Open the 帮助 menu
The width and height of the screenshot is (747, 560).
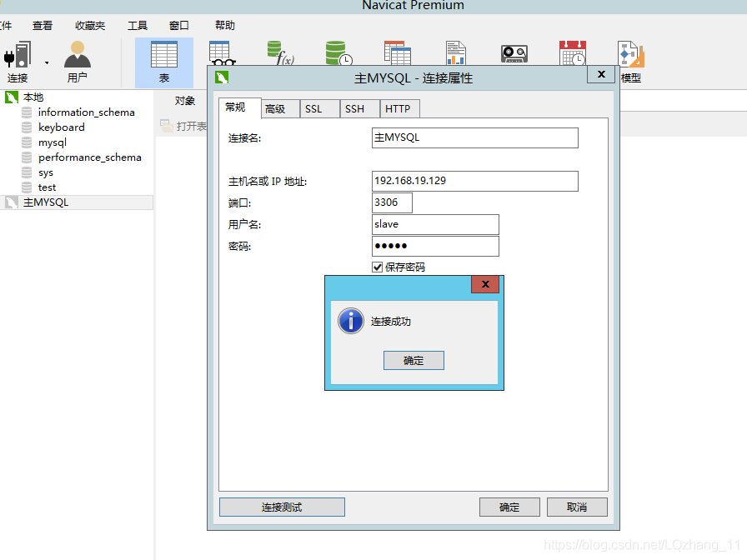pyautogui.click(x=225, y=25)
